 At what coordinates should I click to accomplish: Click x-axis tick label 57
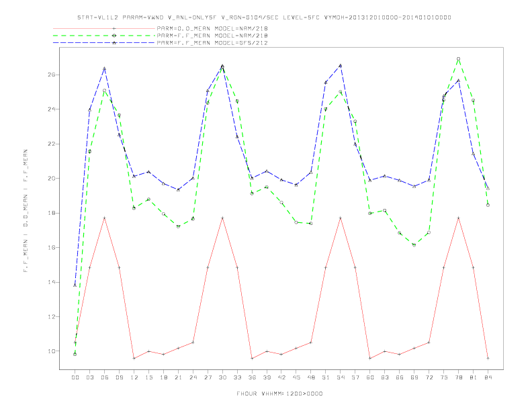coord(355,377)
